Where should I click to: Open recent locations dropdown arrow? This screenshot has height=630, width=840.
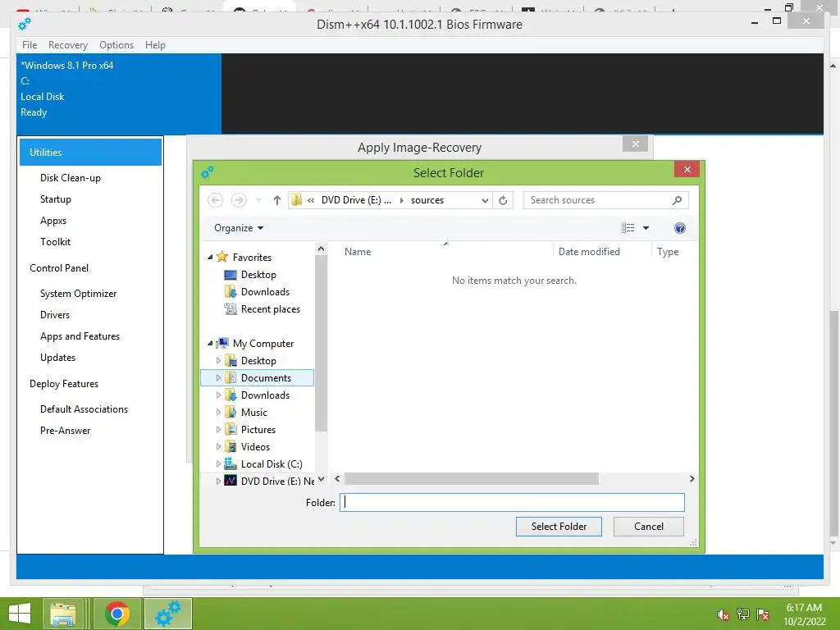coord(258,200)
